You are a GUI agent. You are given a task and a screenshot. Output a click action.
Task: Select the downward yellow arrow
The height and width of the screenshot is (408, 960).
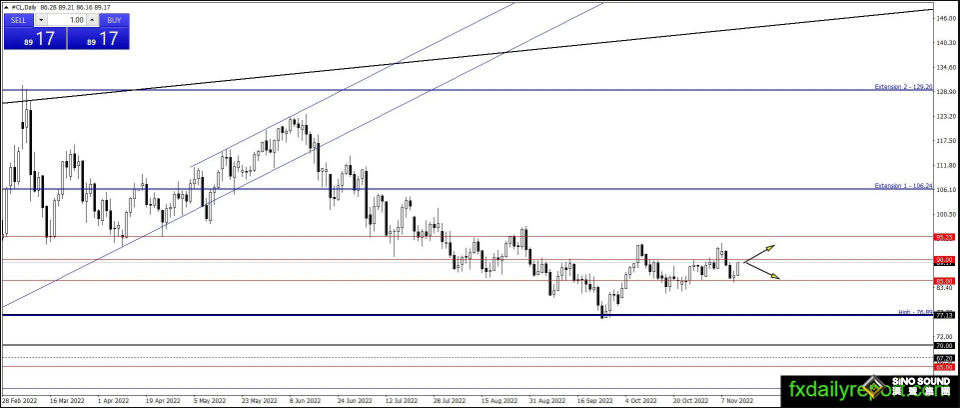click(x=773, y=276)
